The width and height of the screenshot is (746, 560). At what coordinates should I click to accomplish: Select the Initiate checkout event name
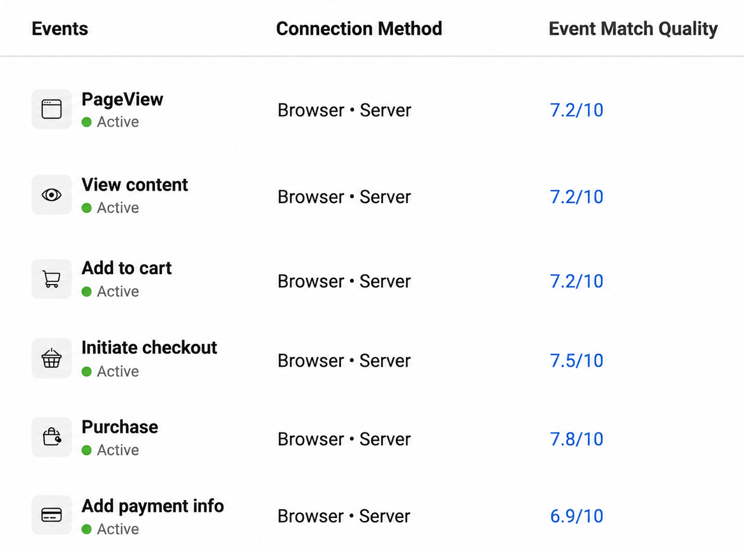click(149, 348)
